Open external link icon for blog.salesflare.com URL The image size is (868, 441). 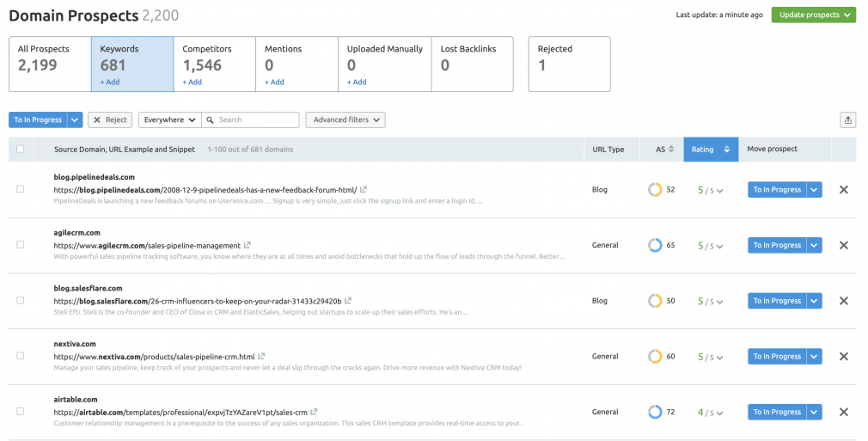348,301
